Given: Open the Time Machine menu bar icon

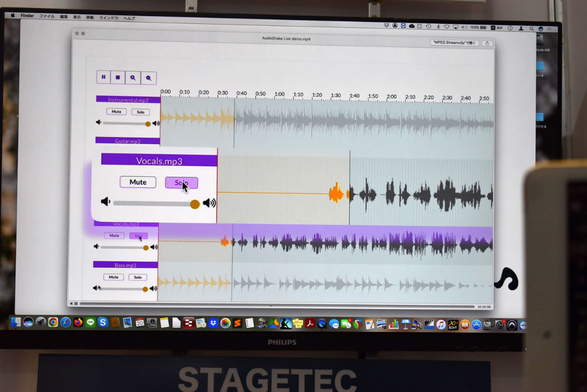Looking at the screenshot, I should pos(429,26).
